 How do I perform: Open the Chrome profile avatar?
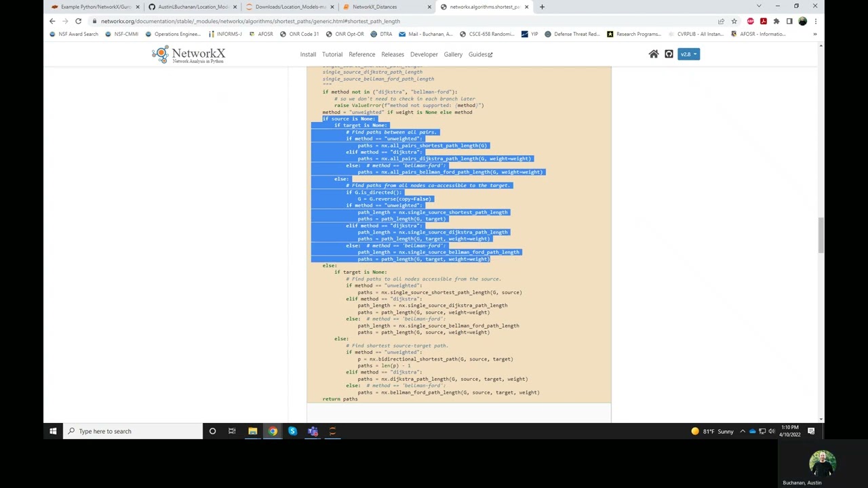[x=803, y=21]
